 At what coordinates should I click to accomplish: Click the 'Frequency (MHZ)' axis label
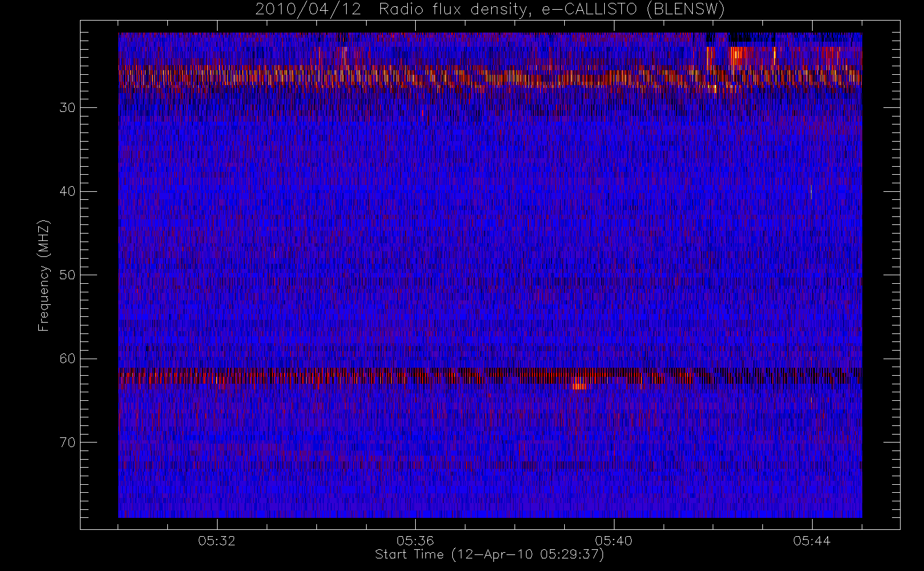coord(44,275)
